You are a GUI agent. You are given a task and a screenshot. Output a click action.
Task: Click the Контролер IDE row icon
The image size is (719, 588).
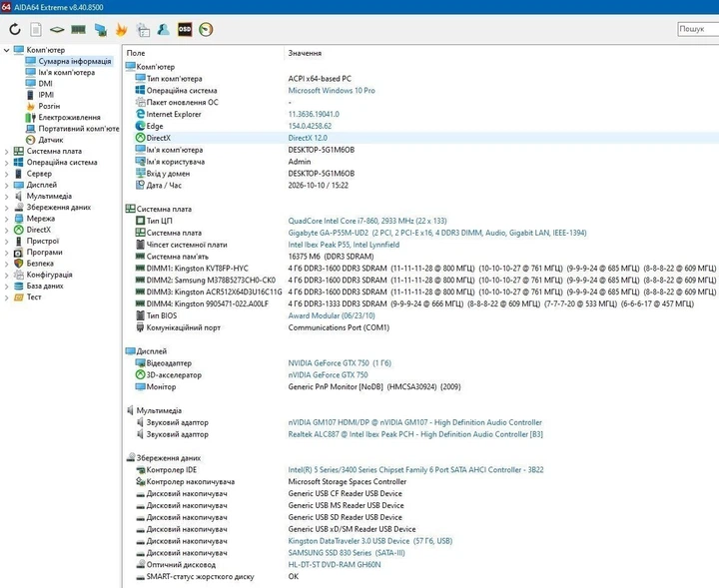click(x=141, y=469)
